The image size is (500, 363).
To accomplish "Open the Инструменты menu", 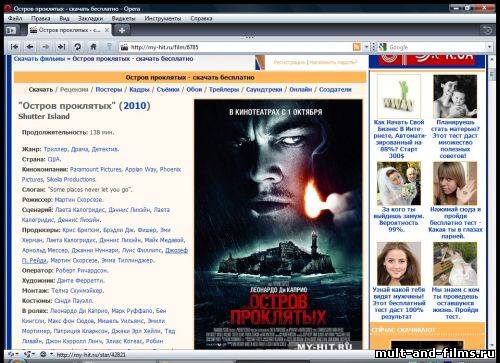I will 163,18.
